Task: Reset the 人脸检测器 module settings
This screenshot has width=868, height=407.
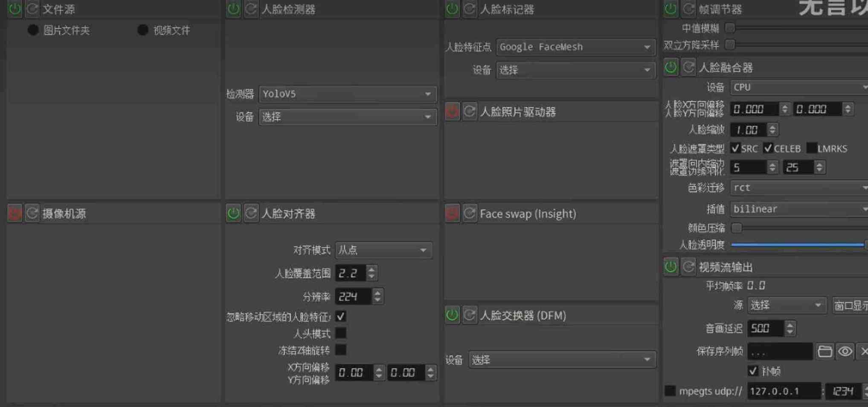Action: tap(251, 9)
